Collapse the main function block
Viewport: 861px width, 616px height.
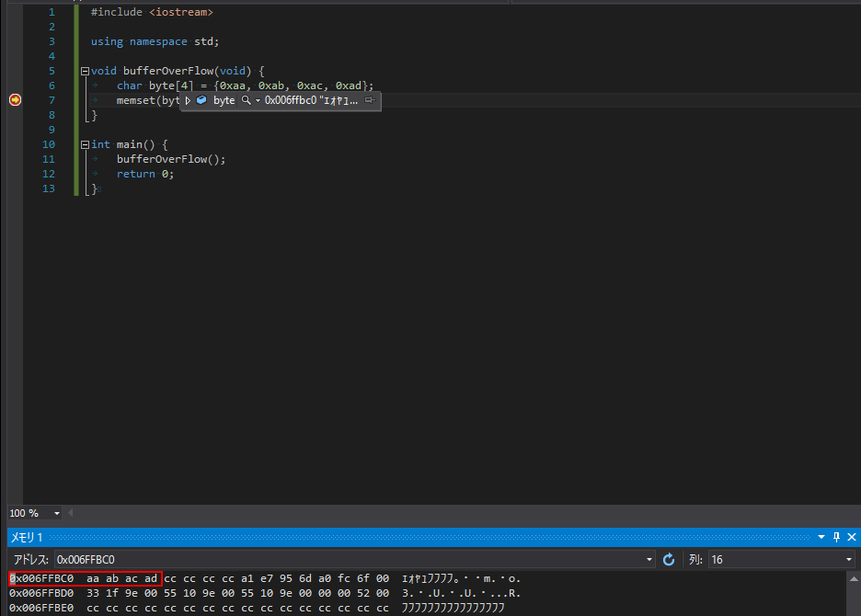[86, 145]
